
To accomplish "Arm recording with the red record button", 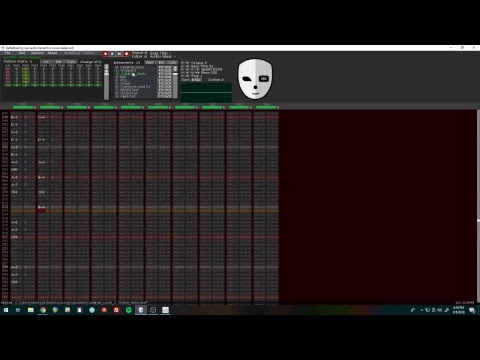I will (x=126, y=54).
